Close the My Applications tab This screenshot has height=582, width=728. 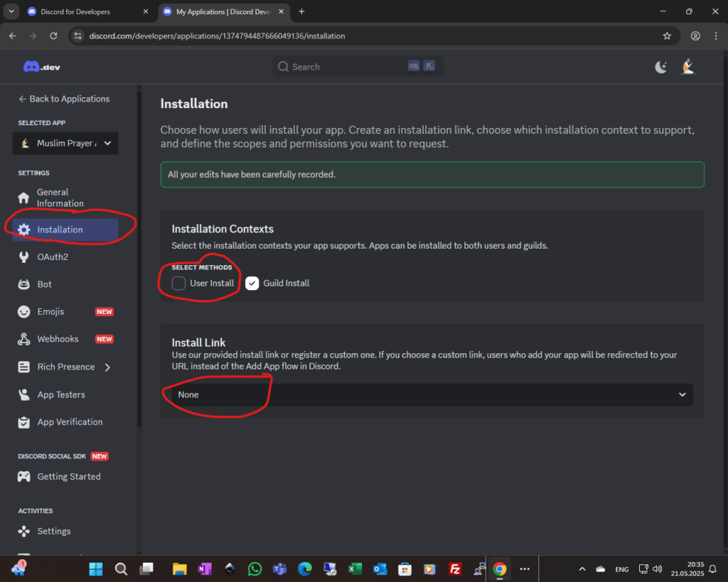[281, 11]
